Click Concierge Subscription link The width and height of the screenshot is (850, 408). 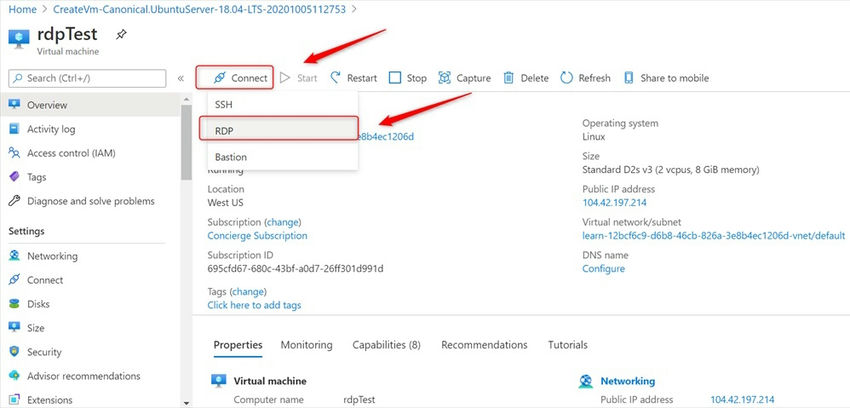coord(257,236)
